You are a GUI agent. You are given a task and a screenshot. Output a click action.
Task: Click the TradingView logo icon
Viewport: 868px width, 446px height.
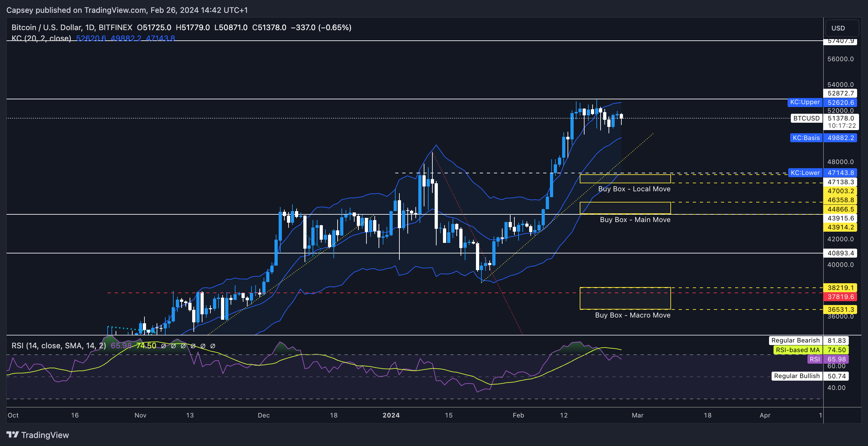tap(13, 434)
